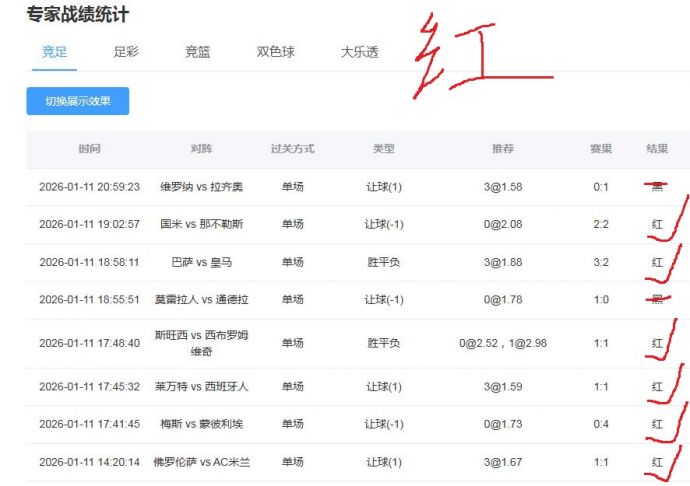The image size is (690, 486).
Task: Click the 赛果 column header
Action: [x=600, y=149]
